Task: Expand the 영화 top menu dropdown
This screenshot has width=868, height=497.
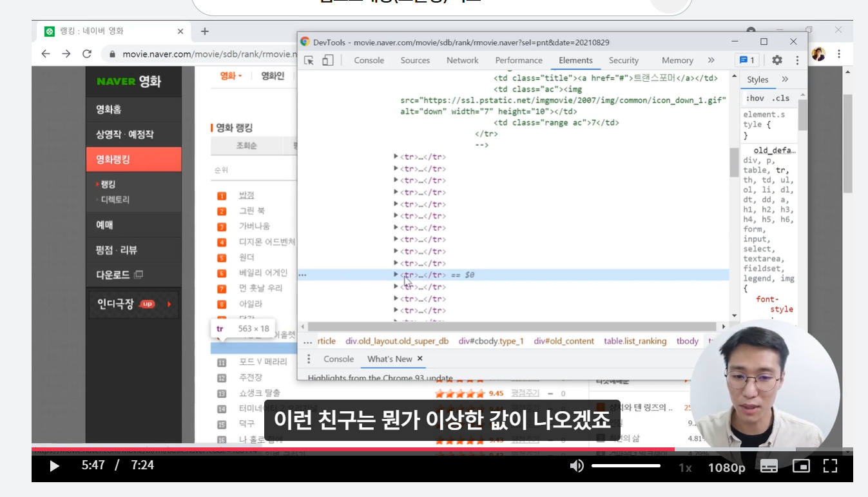Action: point(231,76)
